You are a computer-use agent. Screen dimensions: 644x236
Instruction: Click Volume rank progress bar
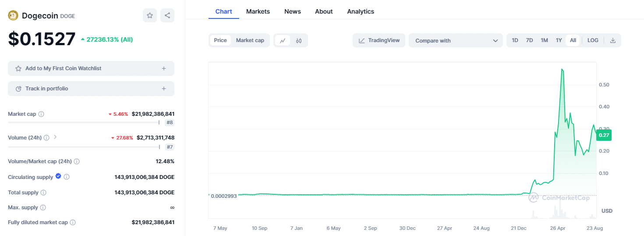pyautogui.click(x=84, y=147)
